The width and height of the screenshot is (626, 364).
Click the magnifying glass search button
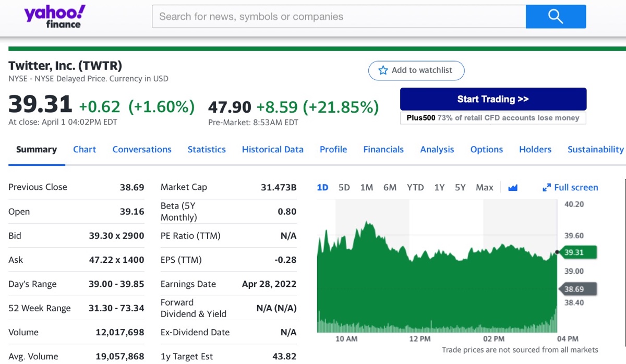pos(556,17)
